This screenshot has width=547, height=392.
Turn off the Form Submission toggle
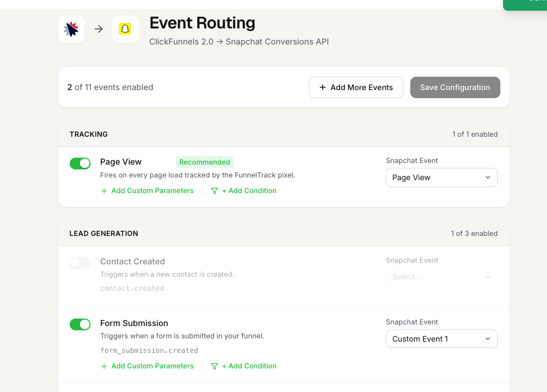tap(80, 324)
